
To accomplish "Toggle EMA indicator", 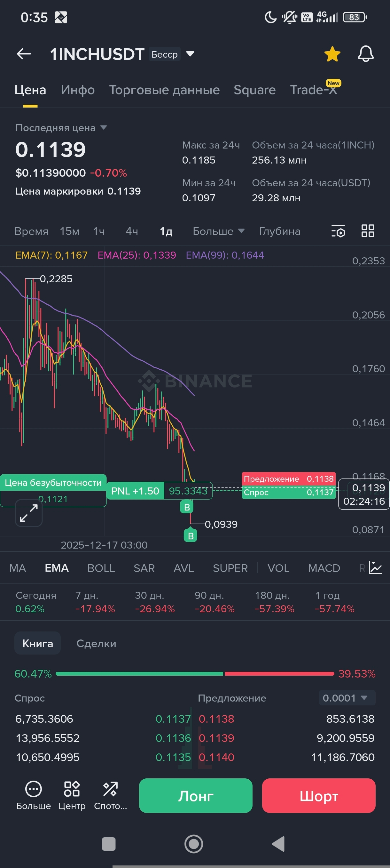I will [x=57, y=568].
